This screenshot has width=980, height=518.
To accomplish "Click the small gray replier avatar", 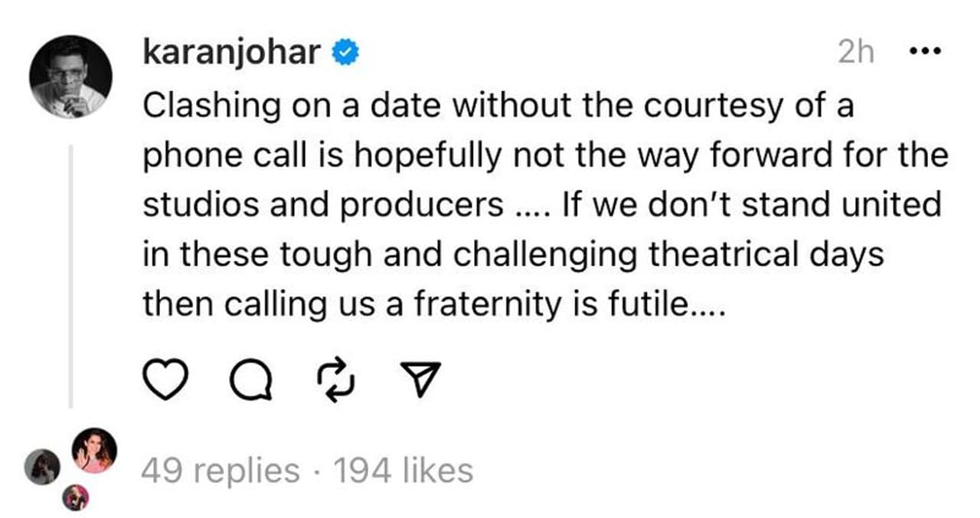I will pos(43,466).
